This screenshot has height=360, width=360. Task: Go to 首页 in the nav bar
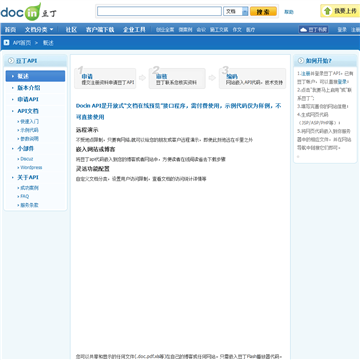10,30
